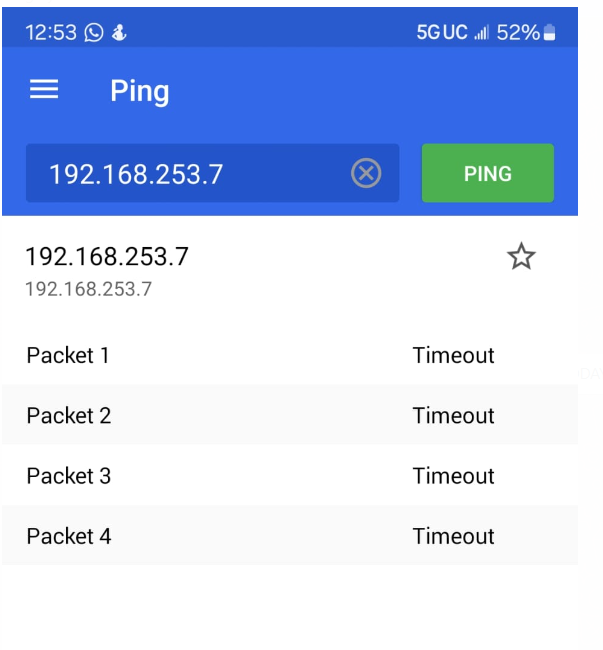The width and height of the screenshot is (603, 650).
Task: Tap the Ping page title
Action: click(x=140, y=91)
